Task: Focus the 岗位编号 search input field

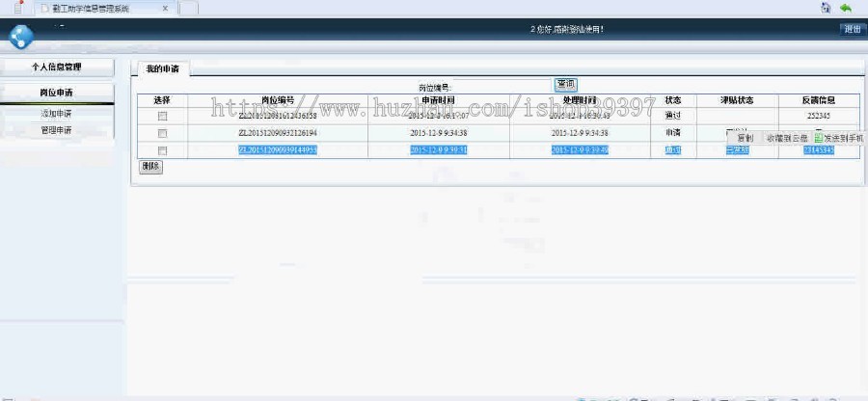Action: pos(502,87)
